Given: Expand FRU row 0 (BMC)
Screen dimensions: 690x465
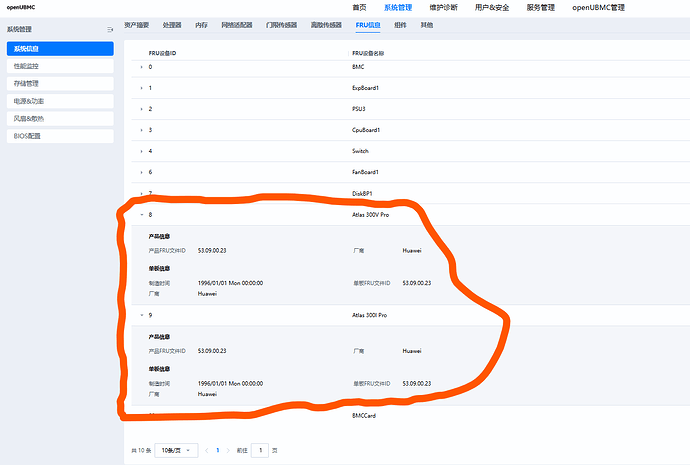Looking at the screenshot, I should pyautogui.click(x=141, y=67).
